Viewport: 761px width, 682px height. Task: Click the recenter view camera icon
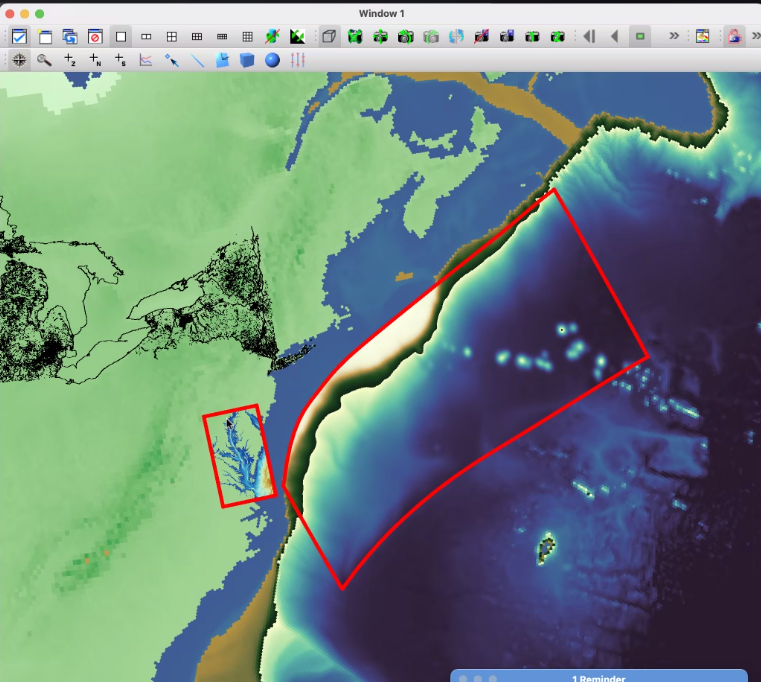pyautogui.click(x=380, y=36)
